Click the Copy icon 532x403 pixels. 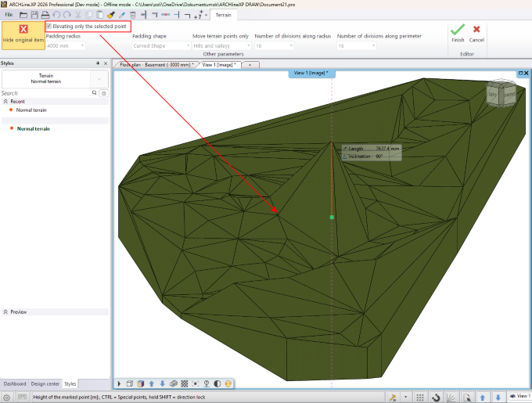89,15
